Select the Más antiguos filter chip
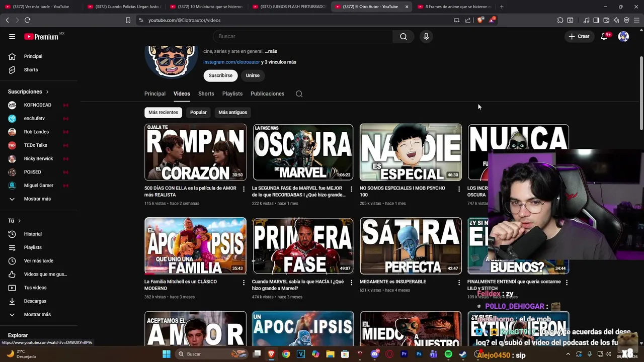 [232, 112]
